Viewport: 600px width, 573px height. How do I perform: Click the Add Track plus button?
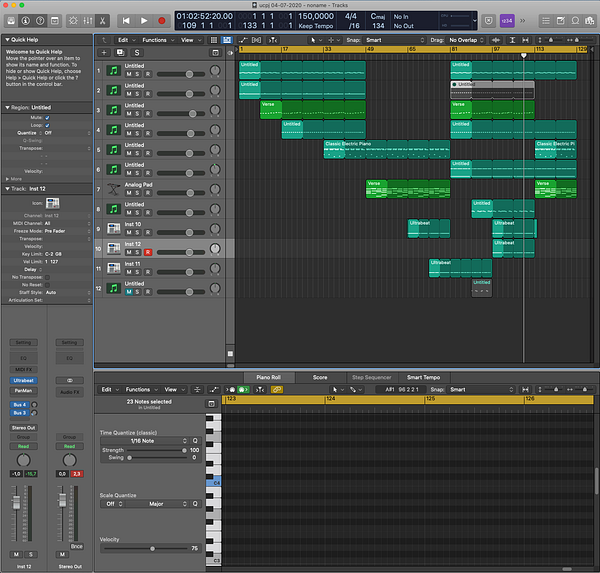coord(103,51)
